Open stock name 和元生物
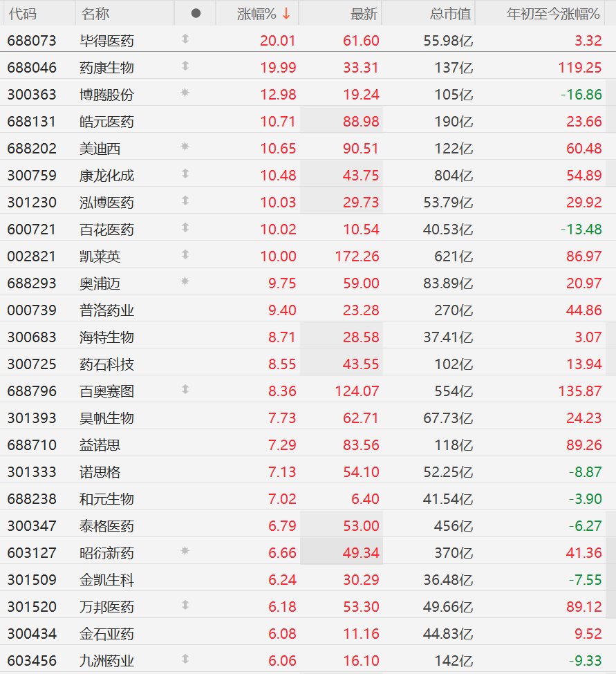The image size is (616, 674). 106,499
